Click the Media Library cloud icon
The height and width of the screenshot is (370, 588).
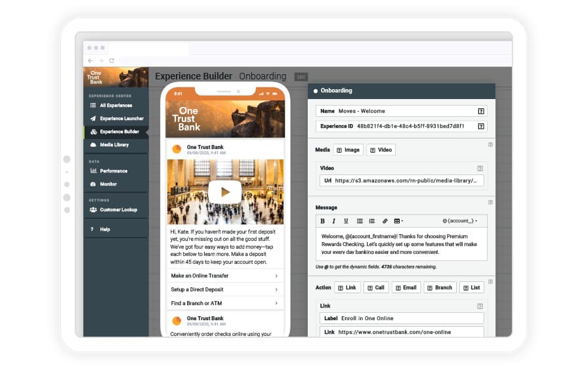[93, 145]
